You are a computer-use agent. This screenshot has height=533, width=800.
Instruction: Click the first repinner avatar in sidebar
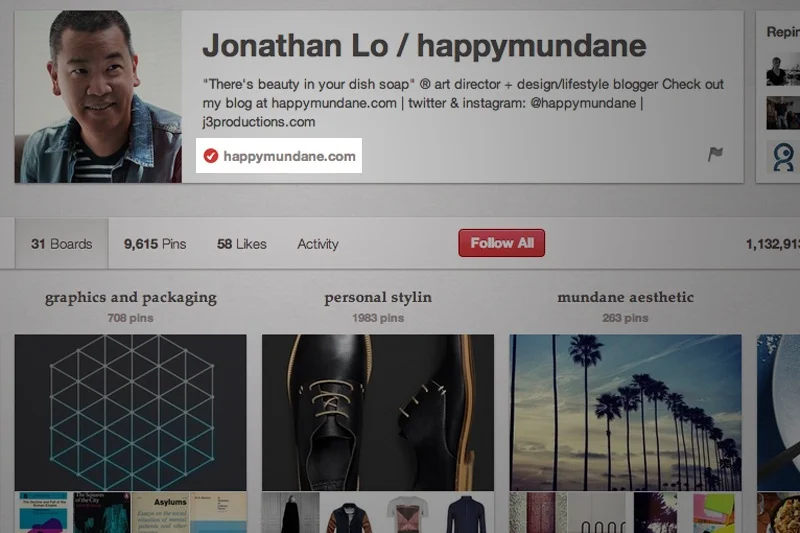[x=783, y=71]
